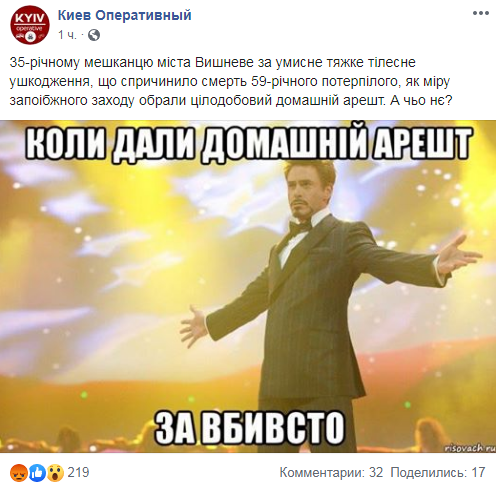Open the Kyiv Operative page avatar

tap(30, 25)
